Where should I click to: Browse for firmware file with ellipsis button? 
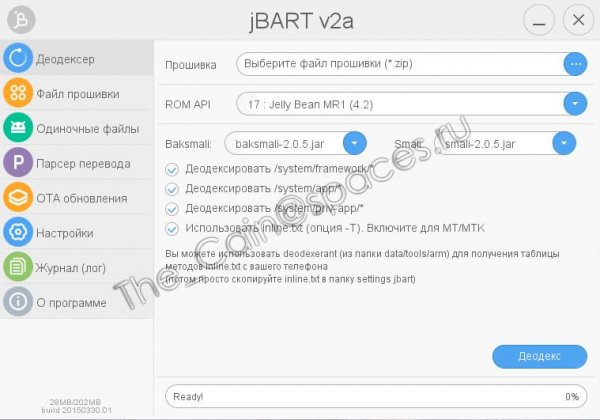coord(575,64)
